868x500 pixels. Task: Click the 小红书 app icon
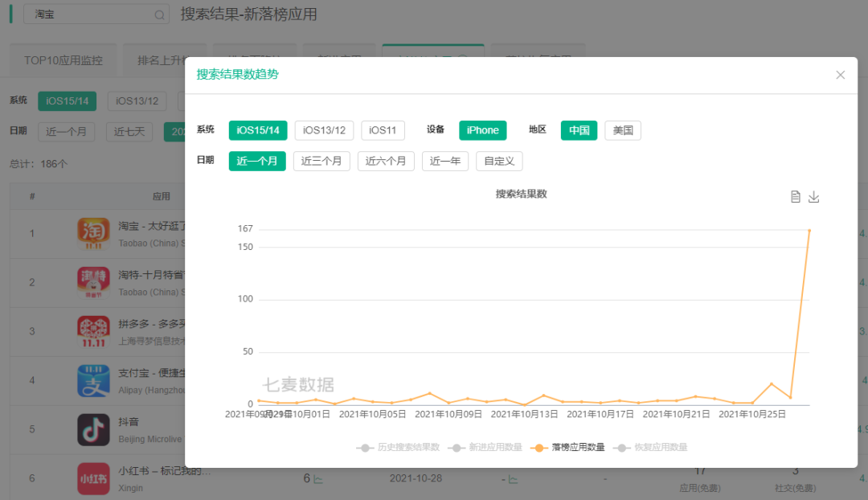pos(93,478)
